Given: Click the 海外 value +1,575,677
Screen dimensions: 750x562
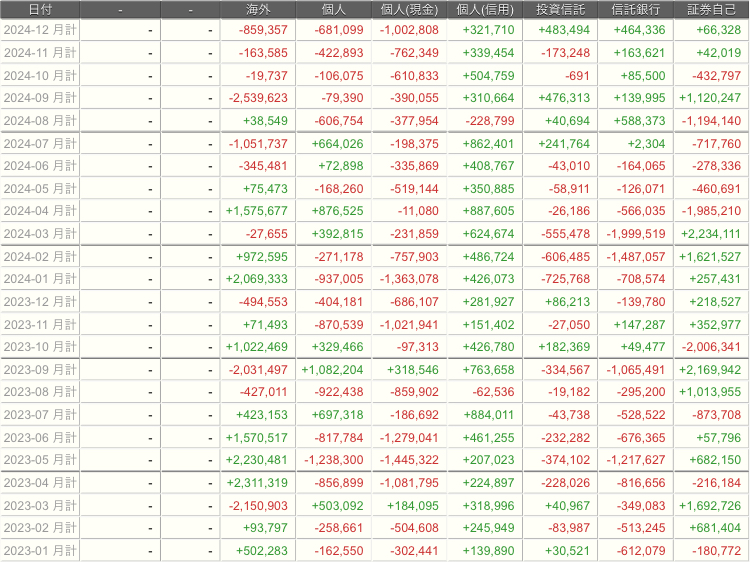Looking at the screenshot, I should (x=257, y=210).
